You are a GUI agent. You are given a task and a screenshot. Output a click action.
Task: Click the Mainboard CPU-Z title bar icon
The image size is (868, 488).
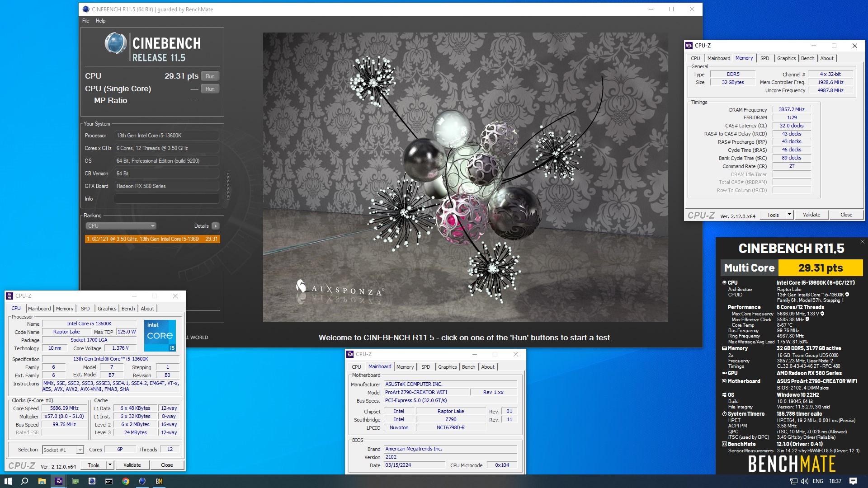350,354
